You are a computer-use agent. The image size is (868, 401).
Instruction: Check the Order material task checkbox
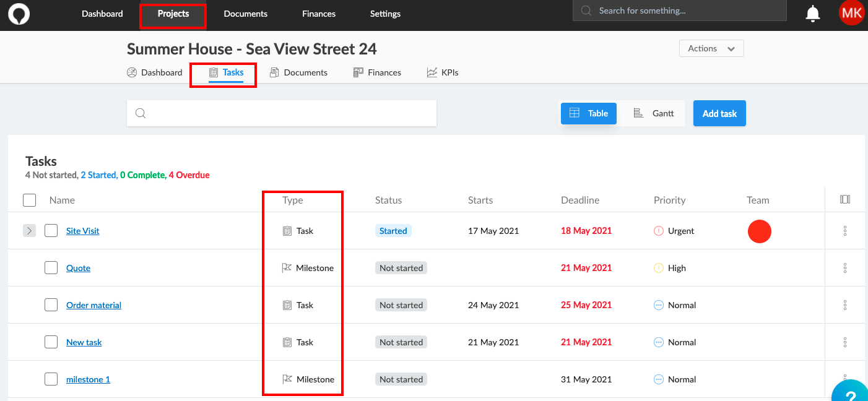click(51, 305)
